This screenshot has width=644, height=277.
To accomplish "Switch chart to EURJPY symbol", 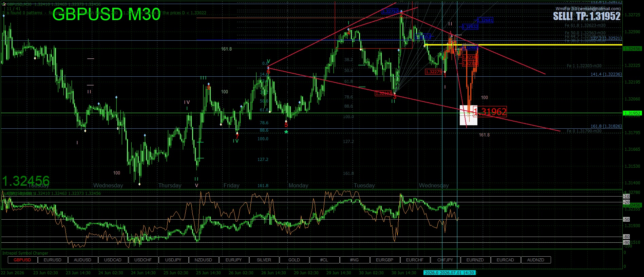I will pos(233,260).
